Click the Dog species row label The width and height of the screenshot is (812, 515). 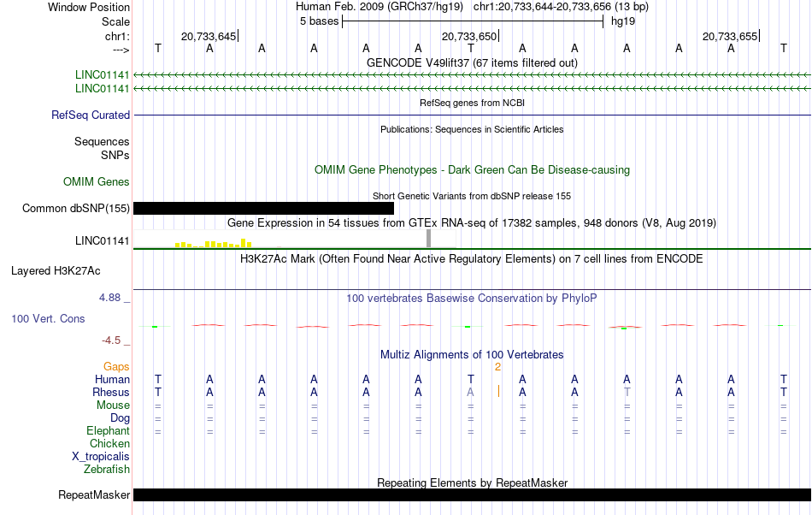pos(121,418)
